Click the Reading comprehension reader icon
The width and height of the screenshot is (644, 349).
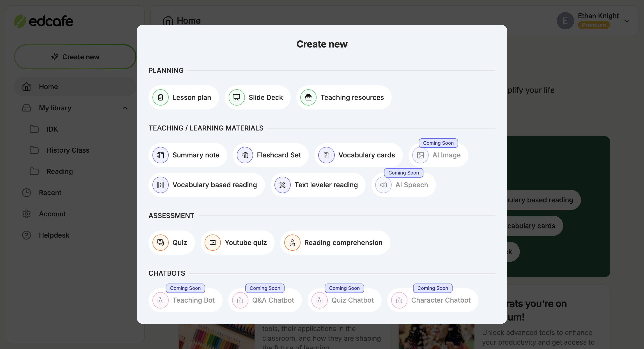[x=292, y=243]
